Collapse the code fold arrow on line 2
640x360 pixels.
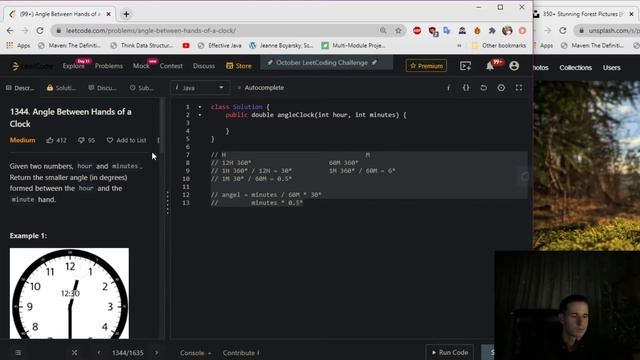[x=200, y=115]
